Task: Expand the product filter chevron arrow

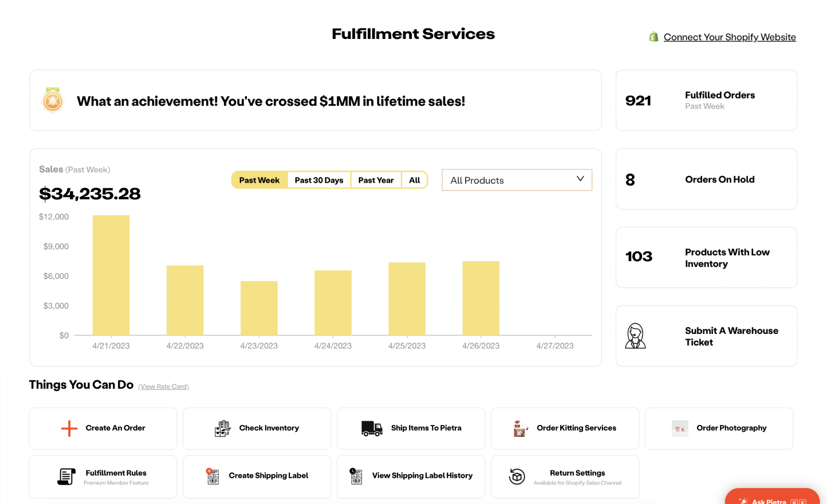Action: coord(580,179)
